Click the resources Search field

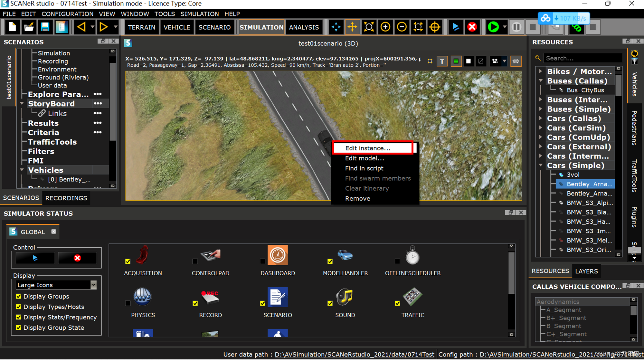click(x=582, y=58)
